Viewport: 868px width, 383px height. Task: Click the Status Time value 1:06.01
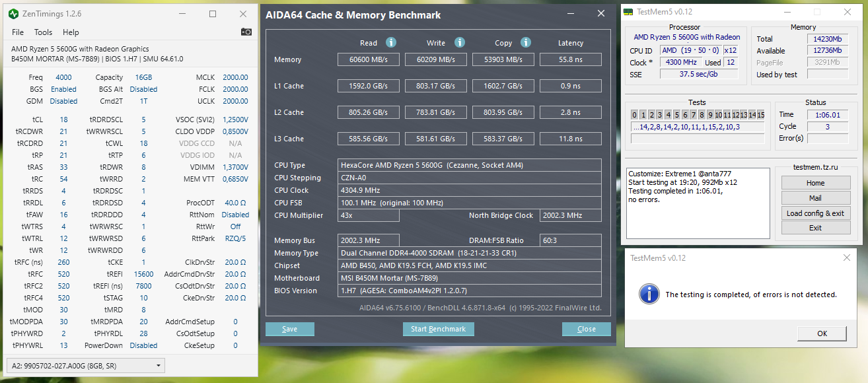point(828,115)
